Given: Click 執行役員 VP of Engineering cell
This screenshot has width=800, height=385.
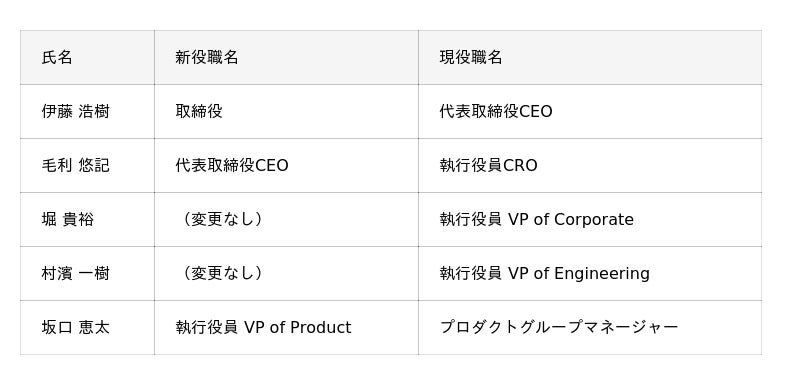Looking at the screenshot, I should click(x=590, y=273).
